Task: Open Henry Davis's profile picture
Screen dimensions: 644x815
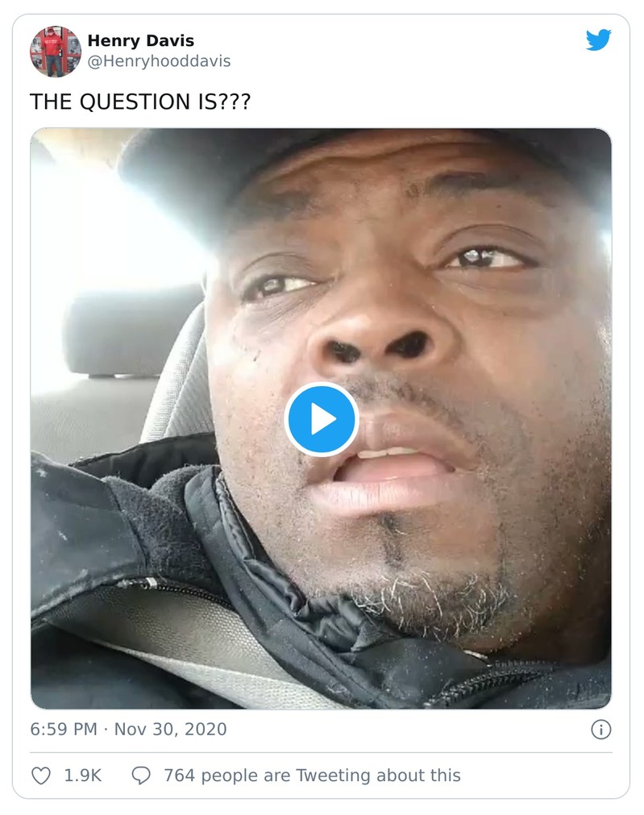Action: (56, 52)
